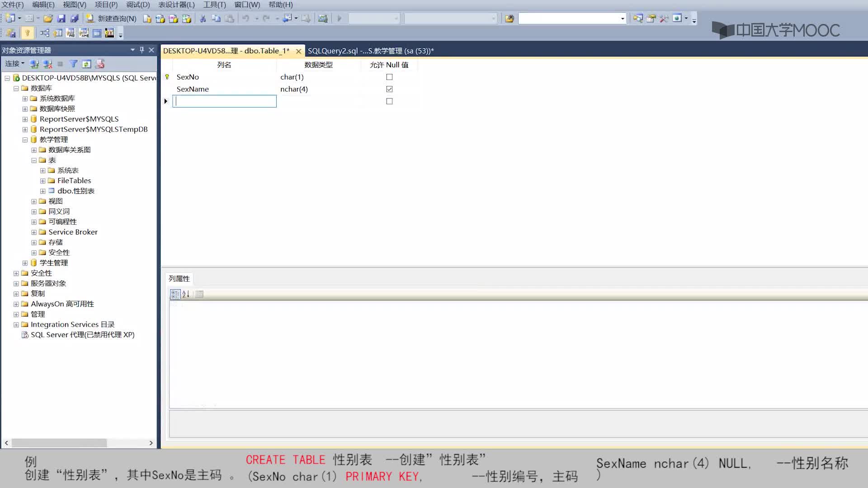Open the 视图(V) menu

click(75, 5)
